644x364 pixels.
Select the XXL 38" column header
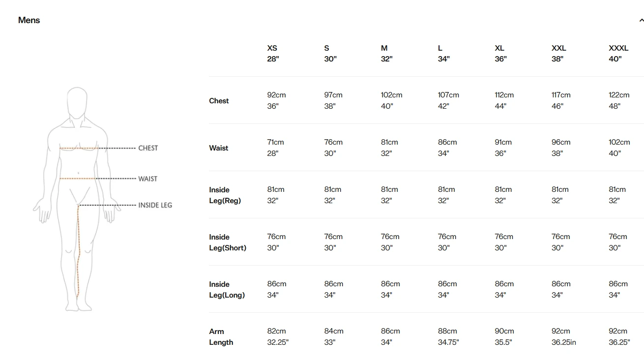click(558, 54)
